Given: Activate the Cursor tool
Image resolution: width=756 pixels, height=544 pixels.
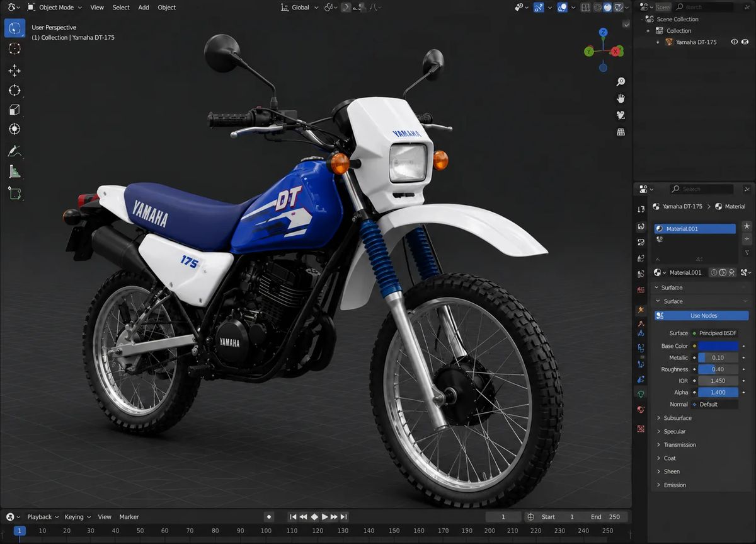Looking at the screenshot, I should click(14, 49).
